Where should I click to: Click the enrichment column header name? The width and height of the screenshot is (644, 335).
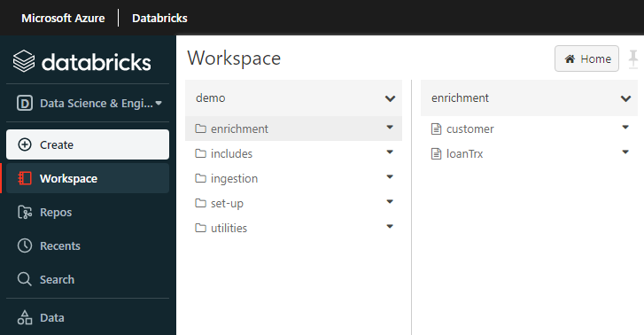460,97
